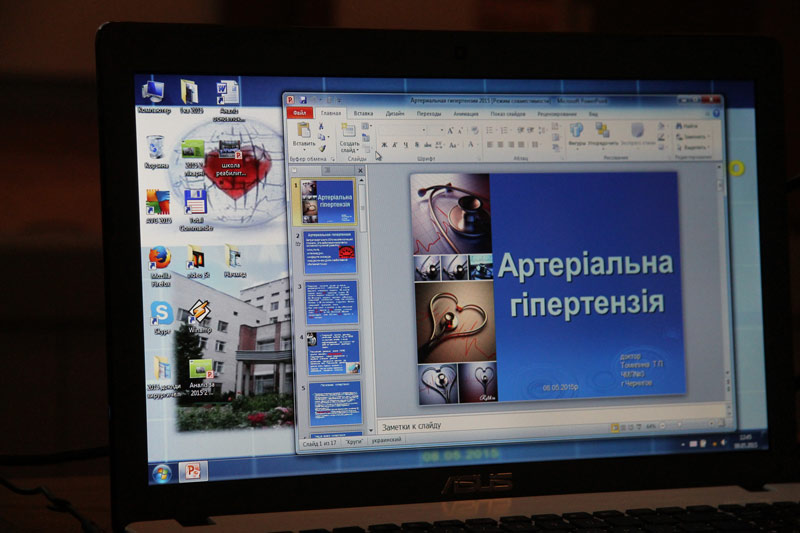The height and width of the screenshot is (533, 800).
Task: Open the Файл menu tab
Action: tap(302, 113)
